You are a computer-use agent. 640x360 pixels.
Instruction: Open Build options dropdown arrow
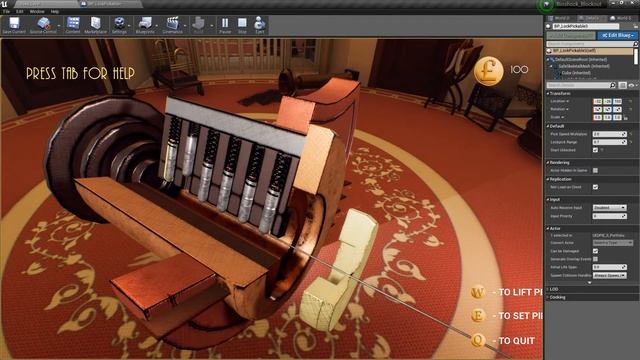tap(211, 25)
